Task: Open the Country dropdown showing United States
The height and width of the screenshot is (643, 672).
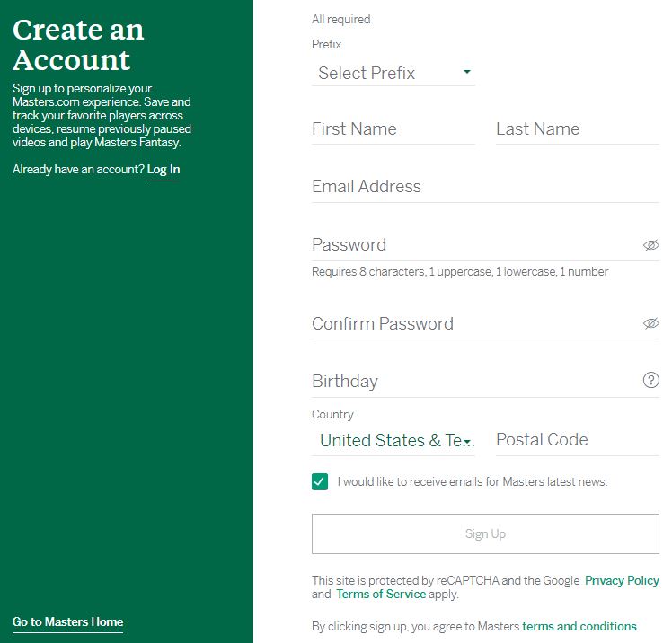Action: [393, 440]
